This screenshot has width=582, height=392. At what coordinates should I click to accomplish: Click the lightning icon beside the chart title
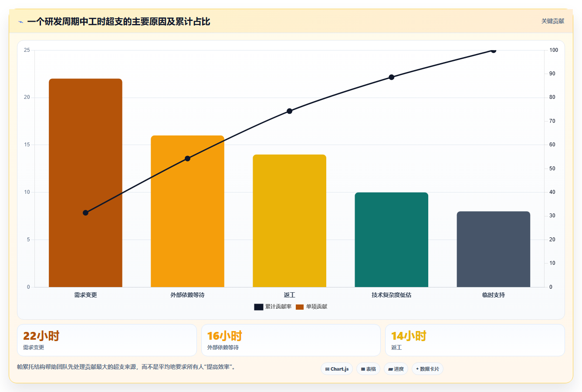[x=20, y=22]
